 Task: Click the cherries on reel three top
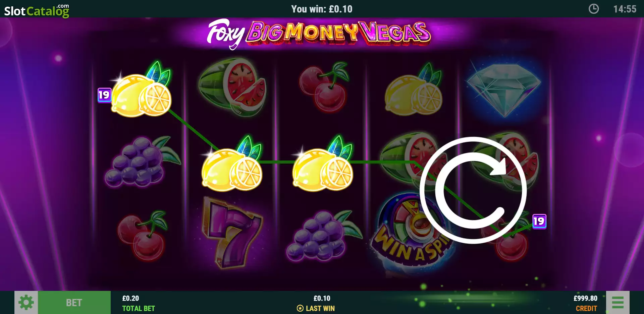[x=324, y=87]
